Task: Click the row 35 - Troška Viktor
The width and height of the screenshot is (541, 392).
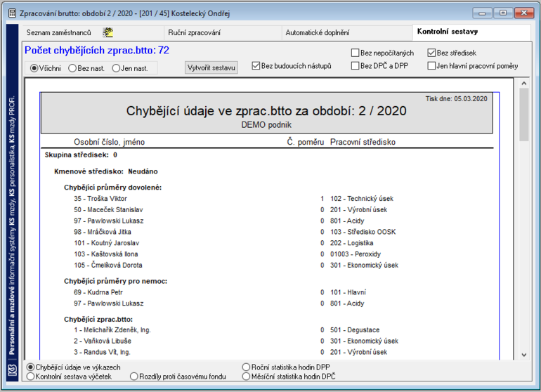Action: pos(100,199)
